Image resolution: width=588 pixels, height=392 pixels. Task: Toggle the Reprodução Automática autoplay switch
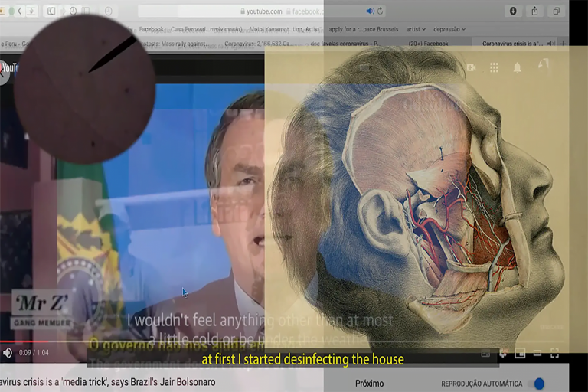[x=539, y=383]
